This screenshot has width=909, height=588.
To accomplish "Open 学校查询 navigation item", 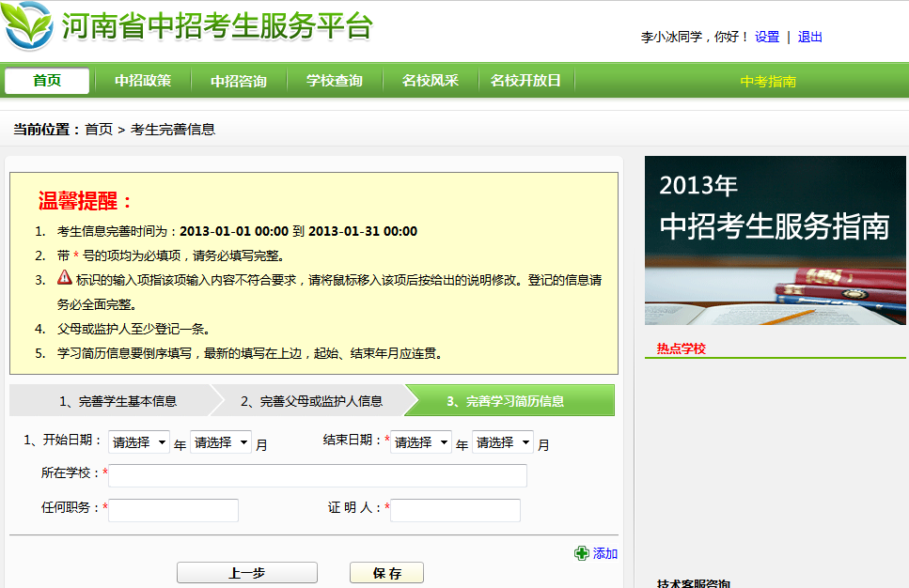I will [x=335, y=81].
